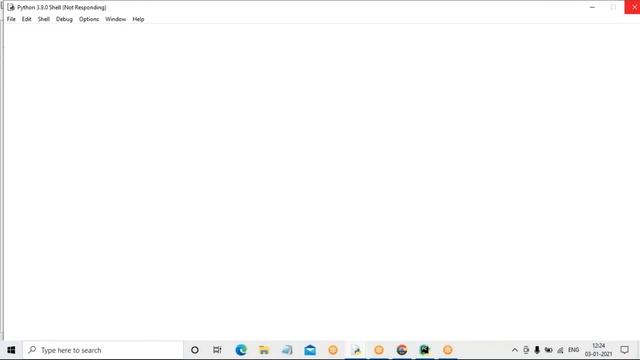The width and height of the screenshot is (640, 360).
Task: Open File Explorer from the taskbar
Action: pyautogui.click(x=264, y=350)
